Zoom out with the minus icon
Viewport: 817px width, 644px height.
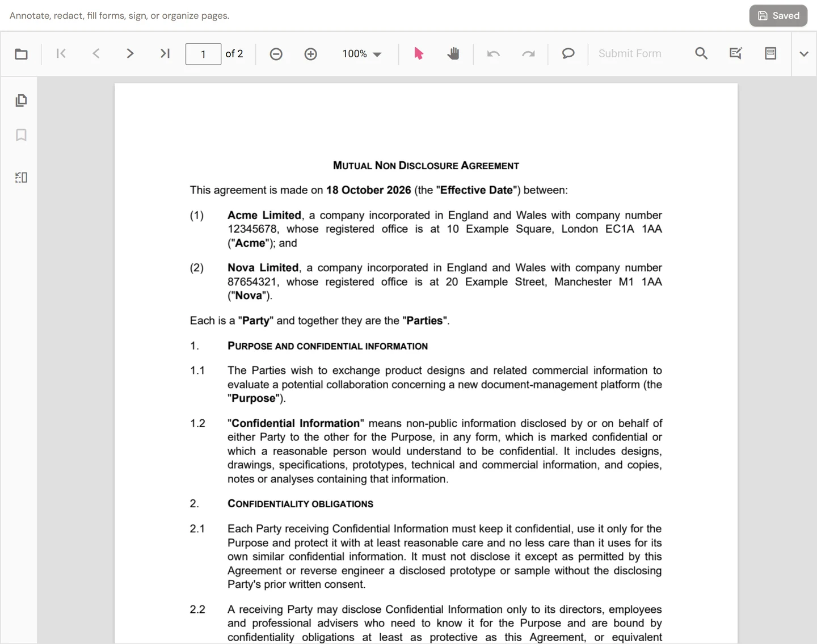click(276, 54)
